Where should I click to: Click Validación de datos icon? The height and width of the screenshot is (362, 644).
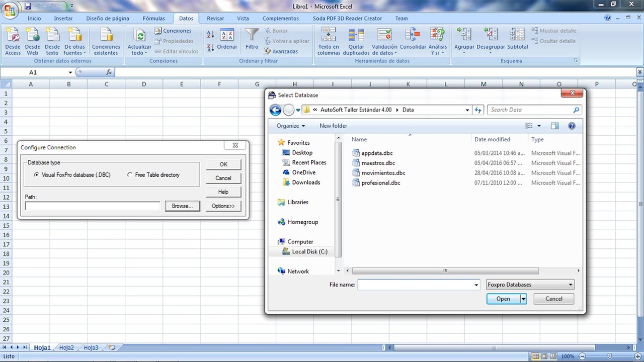pos(385,41)
